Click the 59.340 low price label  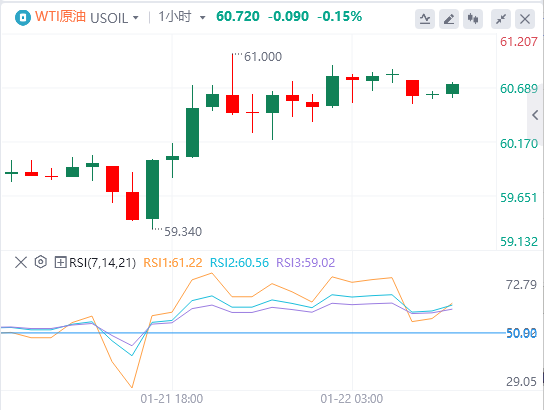pos(183,231)
